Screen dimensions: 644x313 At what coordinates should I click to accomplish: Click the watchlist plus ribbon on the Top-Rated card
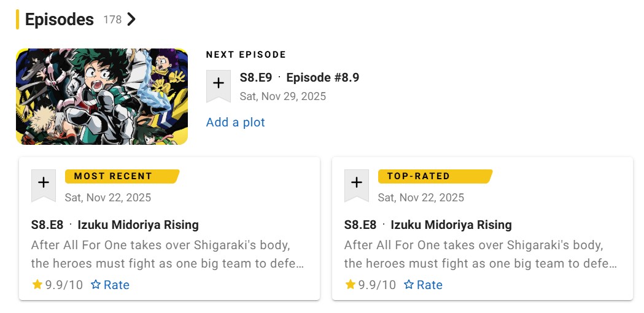tap(357, 183)
